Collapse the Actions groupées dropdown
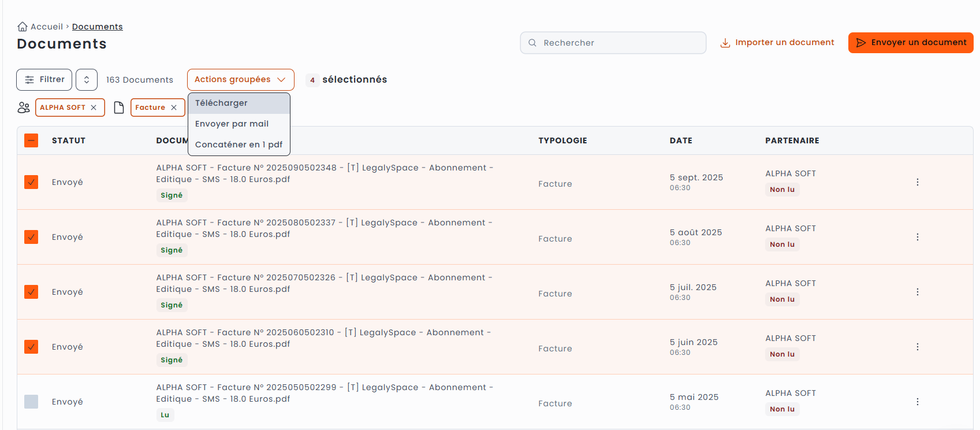The height and width of the screenshot is (430, 980). 240,80
